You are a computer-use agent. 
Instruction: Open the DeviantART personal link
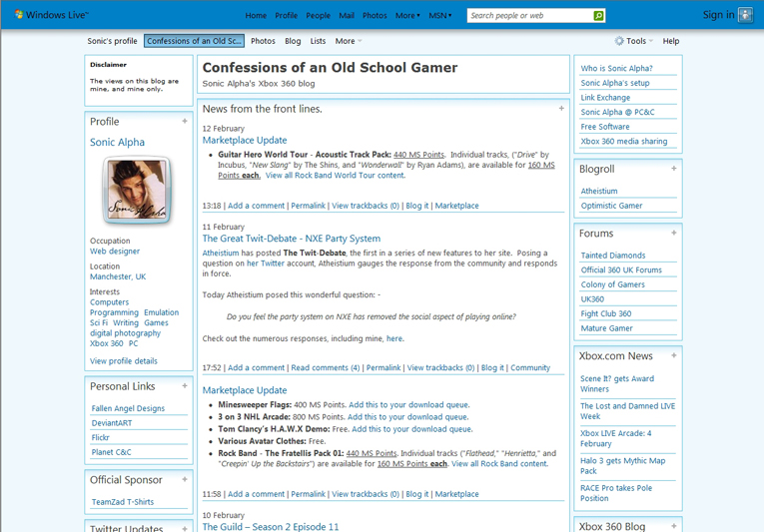click(x=112, y=423)
